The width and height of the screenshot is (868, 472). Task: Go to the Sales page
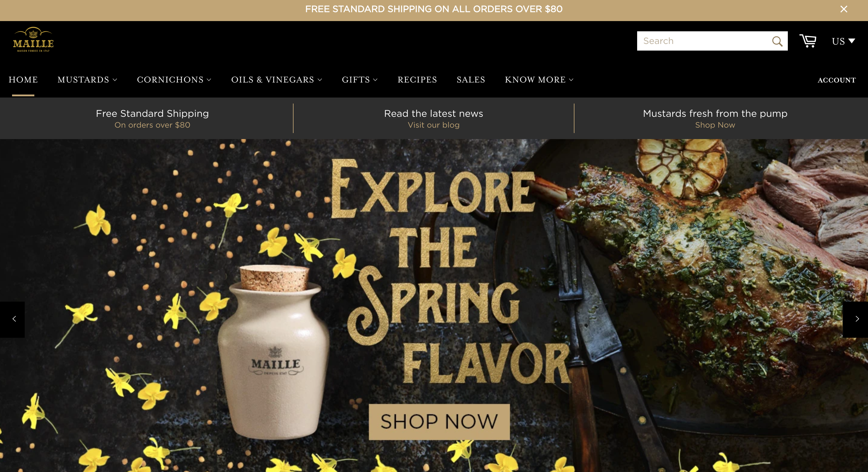tap(471, 80)
